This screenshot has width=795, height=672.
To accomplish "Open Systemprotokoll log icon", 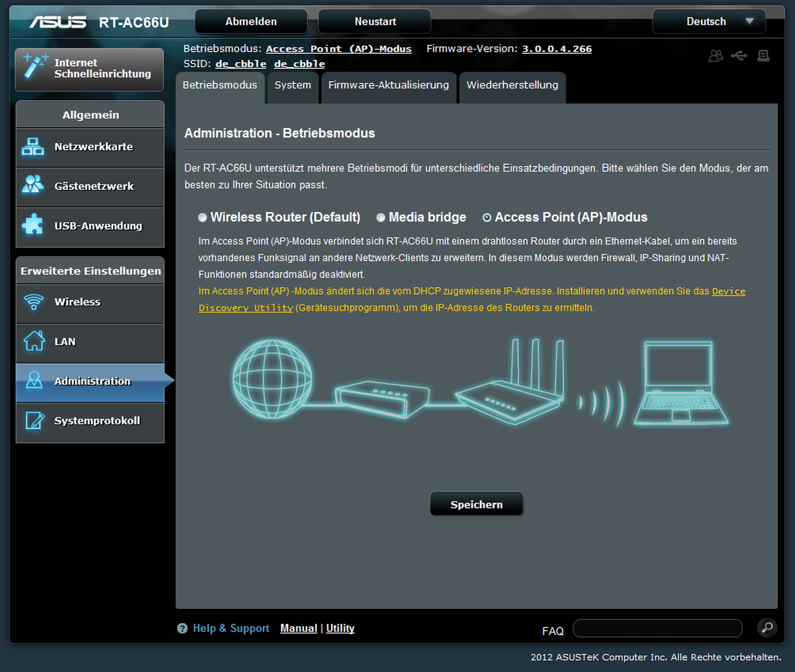I will point(35,420).
